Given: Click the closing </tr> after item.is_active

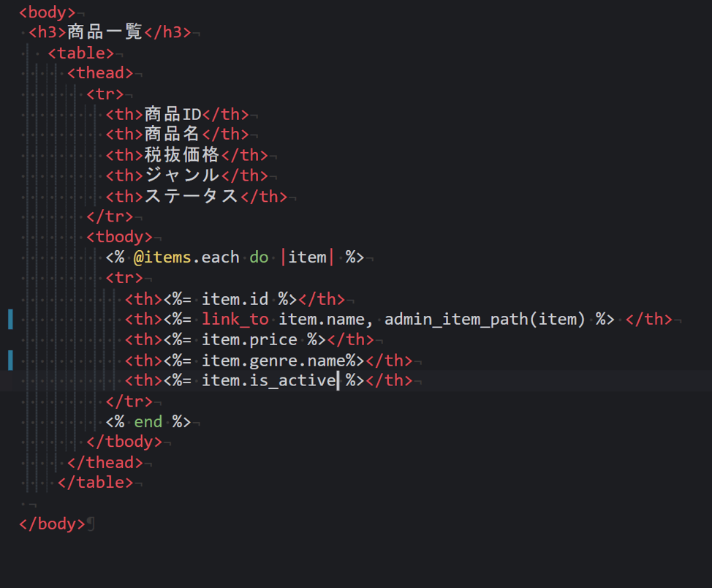Looking at the screenshot, I should [129, 402].
